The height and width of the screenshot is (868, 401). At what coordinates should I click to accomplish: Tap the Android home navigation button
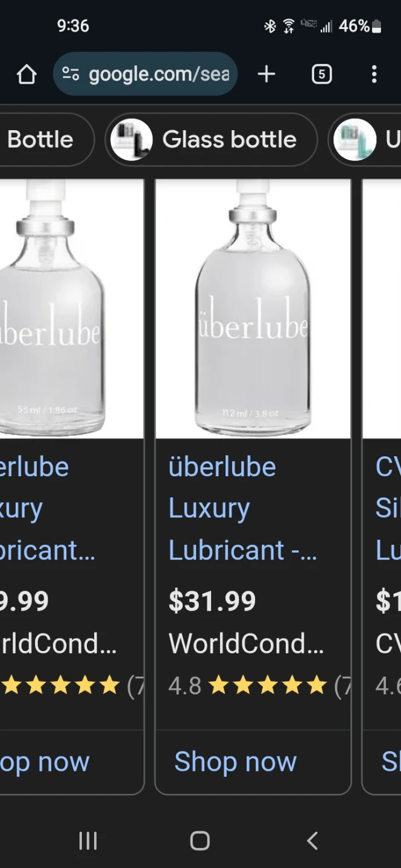tap(200, 840)
